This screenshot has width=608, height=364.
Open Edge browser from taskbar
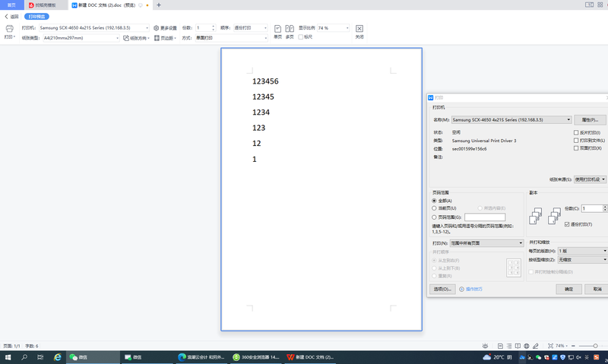pyautogui.click(x=57, y=356)
